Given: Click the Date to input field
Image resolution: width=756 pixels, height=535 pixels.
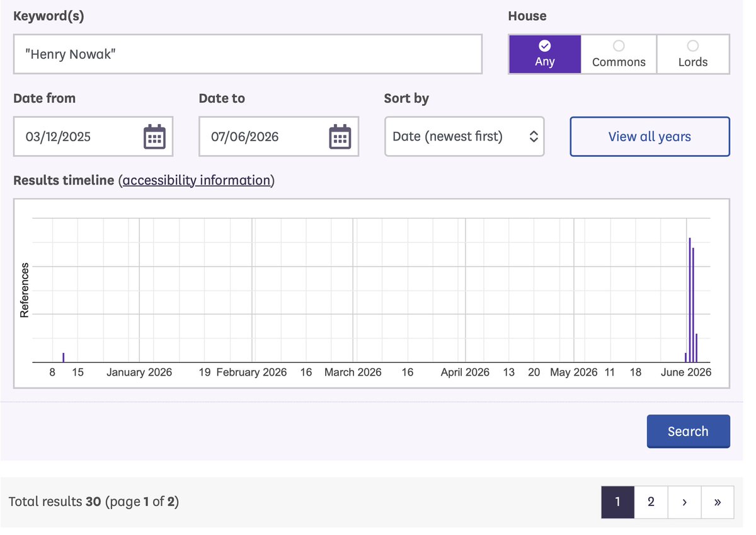Looking at the screenshot, I should coord(278,137).
